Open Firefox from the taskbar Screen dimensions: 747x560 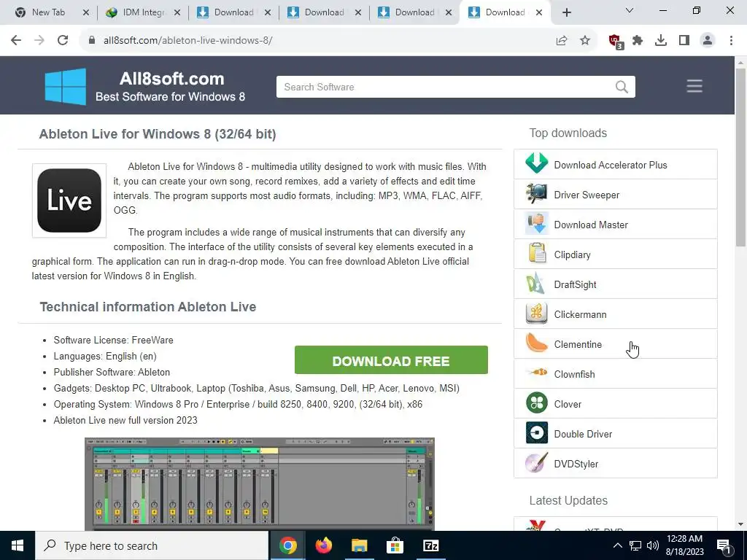coord(324,545)
